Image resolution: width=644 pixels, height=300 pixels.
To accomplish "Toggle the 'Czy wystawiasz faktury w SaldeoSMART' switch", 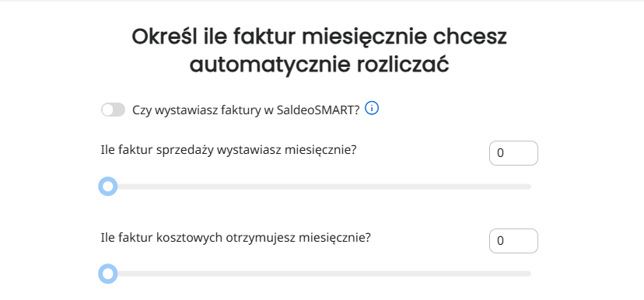I will click(x=113, y=110).
